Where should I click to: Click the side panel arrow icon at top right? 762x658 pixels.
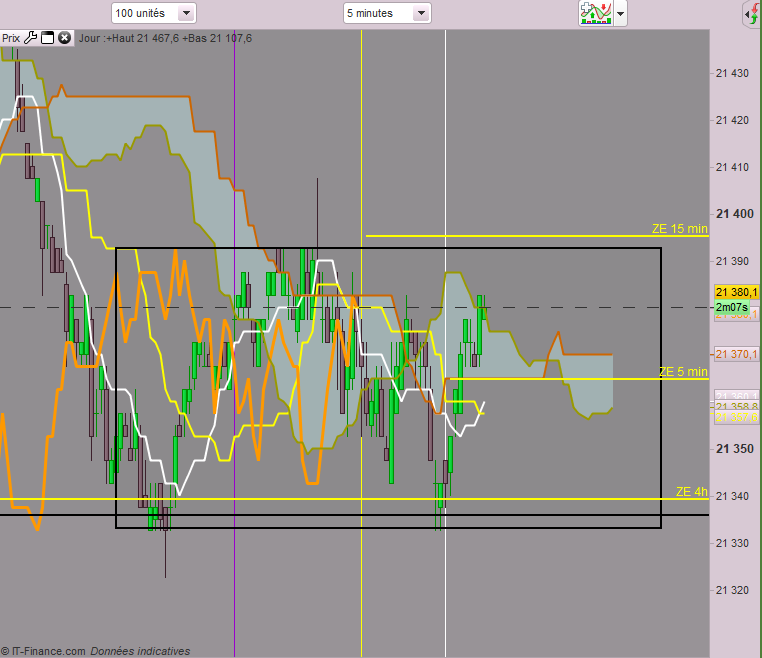click(753, 14)
